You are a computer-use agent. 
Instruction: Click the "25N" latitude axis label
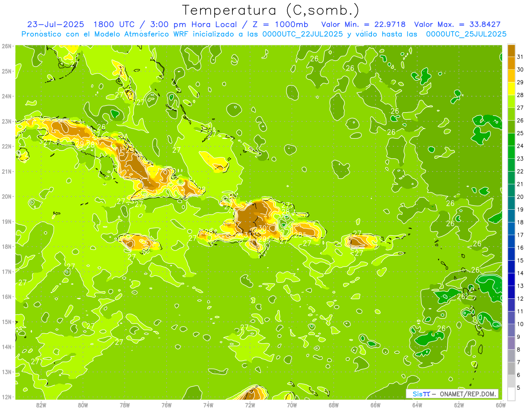coord(7,71)
